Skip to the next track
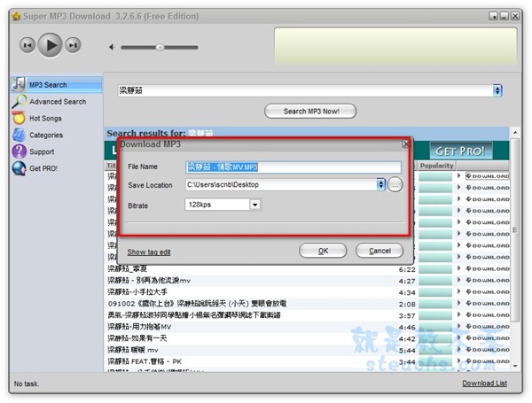Image resolution: width=532 pixels, height=403 pixels. (73, 45)
